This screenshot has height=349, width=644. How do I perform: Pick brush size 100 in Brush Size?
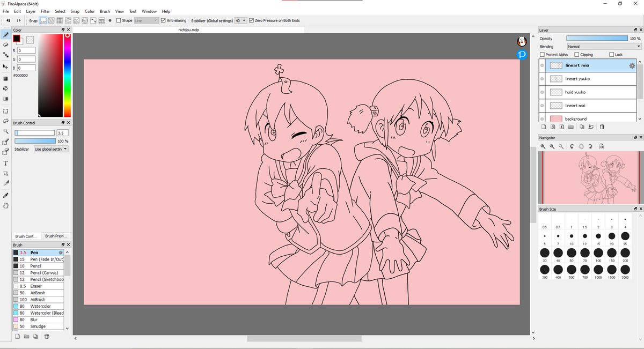point(598,253)
